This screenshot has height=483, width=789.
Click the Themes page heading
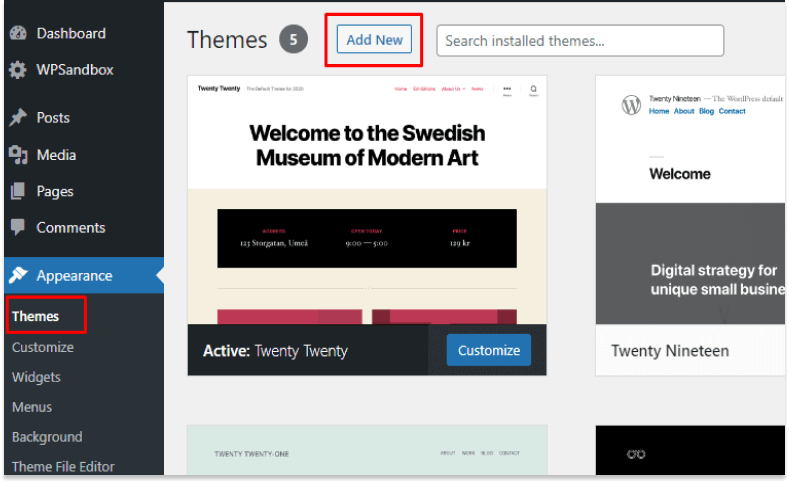tap(227, 39)
